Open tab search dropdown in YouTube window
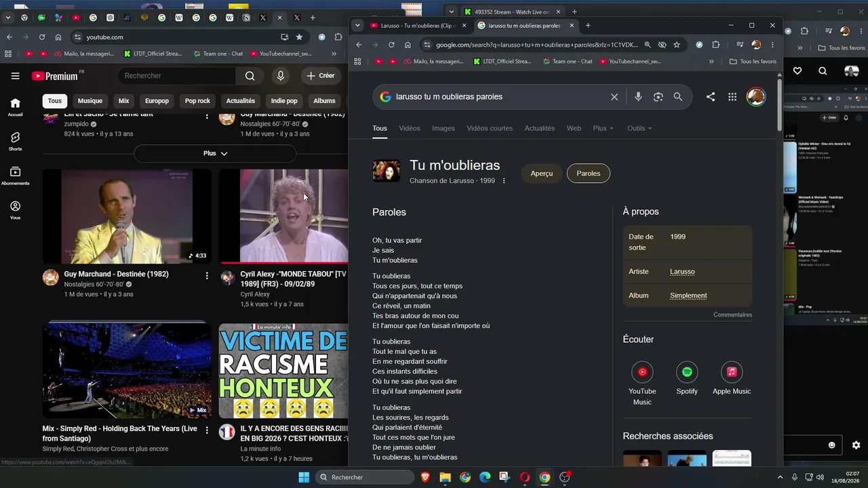The height and width of the screenshot is (488, 868). tap(8, 18)
